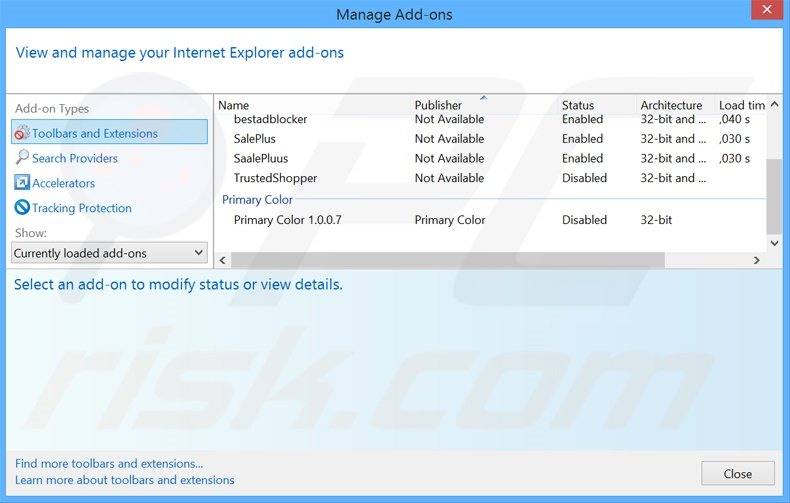Click 32-bit architecture cell of Primary Color
This screenshot has width=790, height=503.
(x=656, y=220)
